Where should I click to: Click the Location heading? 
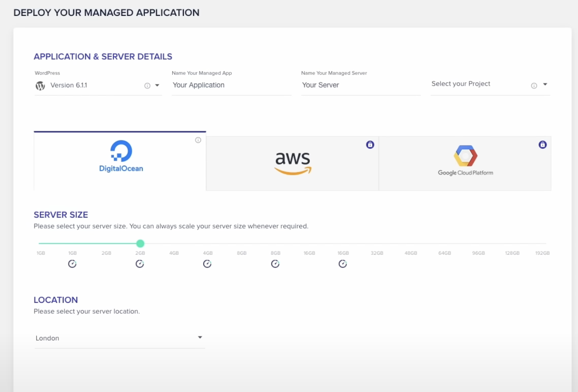click(56, 300)
